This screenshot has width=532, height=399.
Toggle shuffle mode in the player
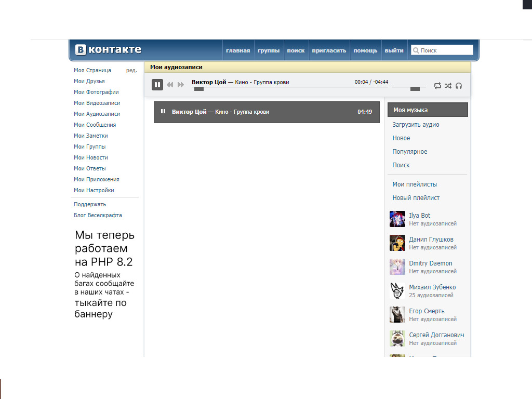tap(448, 86)
